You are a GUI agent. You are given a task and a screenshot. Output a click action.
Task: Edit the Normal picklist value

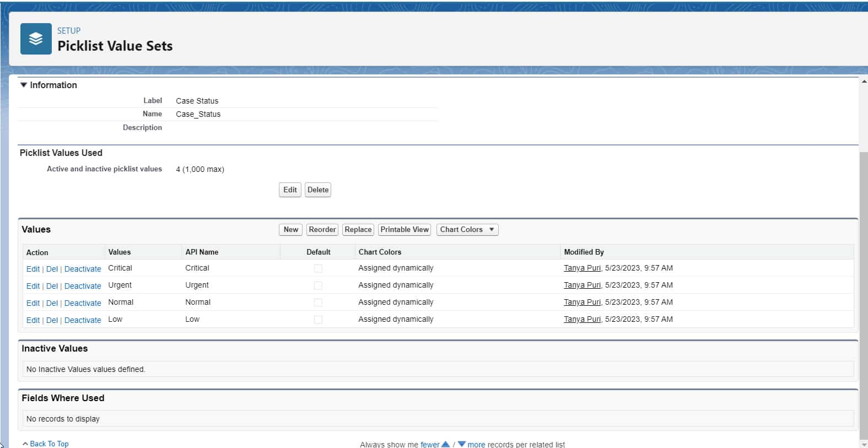33,303
